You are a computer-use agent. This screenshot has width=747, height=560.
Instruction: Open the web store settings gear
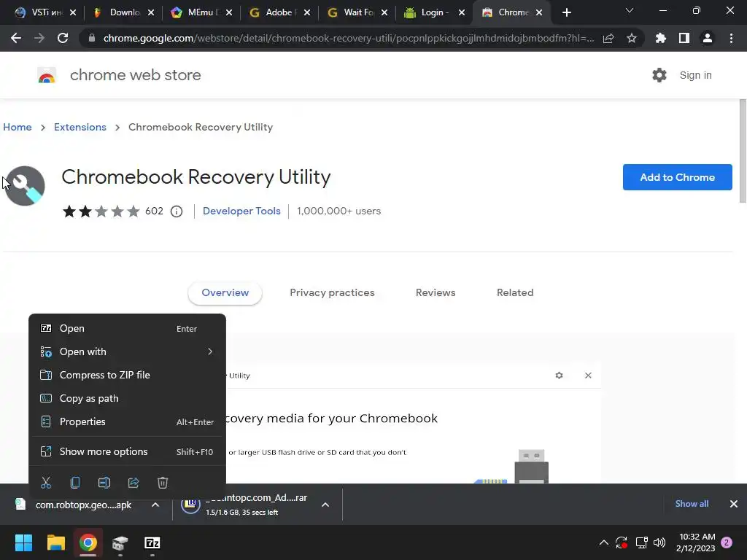coord(659,75)
